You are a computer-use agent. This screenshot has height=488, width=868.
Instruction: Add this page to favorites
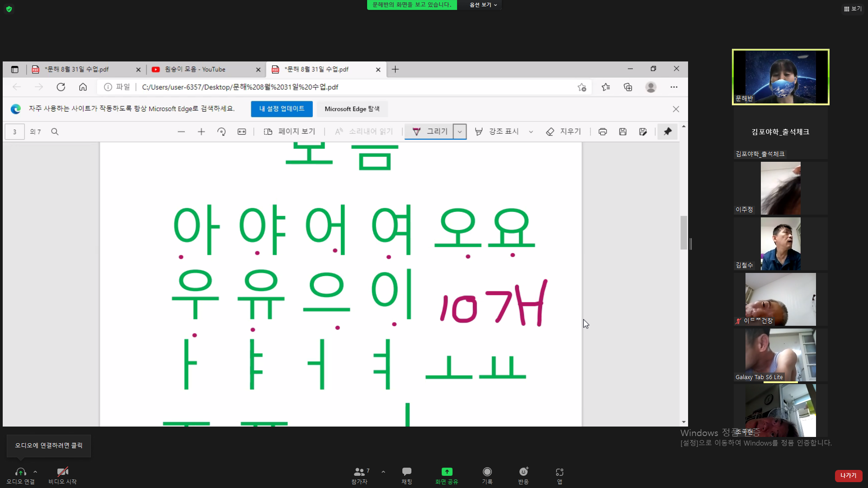pos(582,87)
